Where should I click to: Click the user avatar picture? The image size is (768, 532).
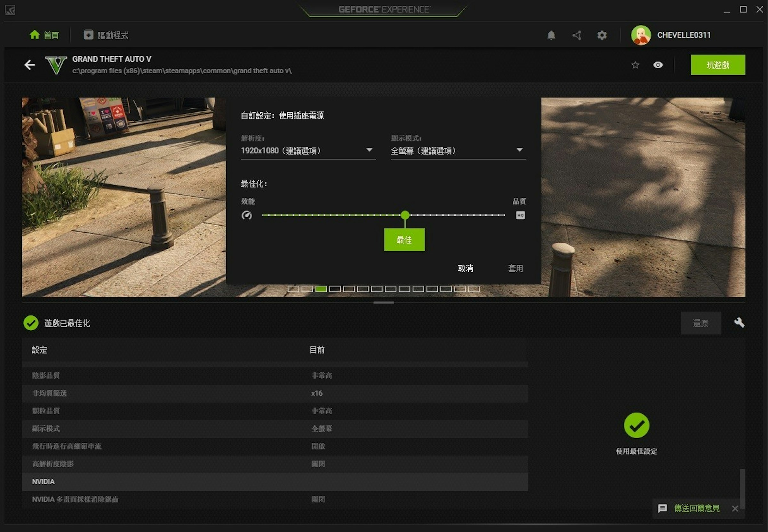(641, 35)
